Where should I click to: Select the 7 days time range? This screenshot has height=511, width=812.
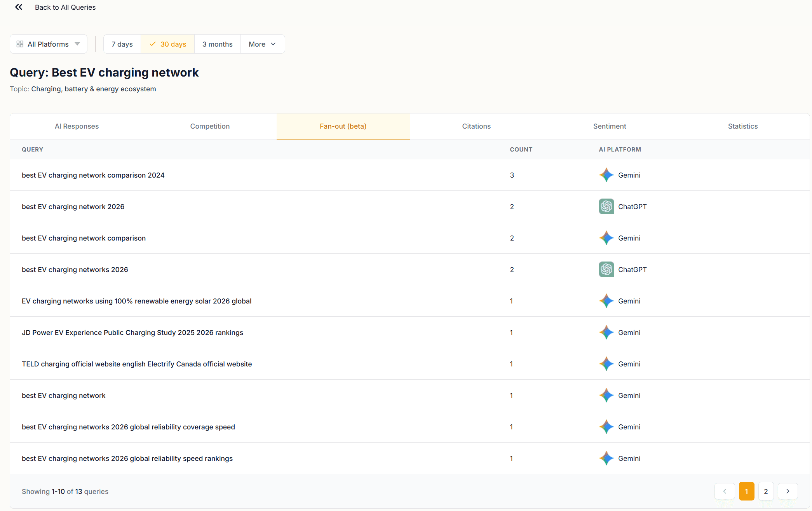coord(122,44)
